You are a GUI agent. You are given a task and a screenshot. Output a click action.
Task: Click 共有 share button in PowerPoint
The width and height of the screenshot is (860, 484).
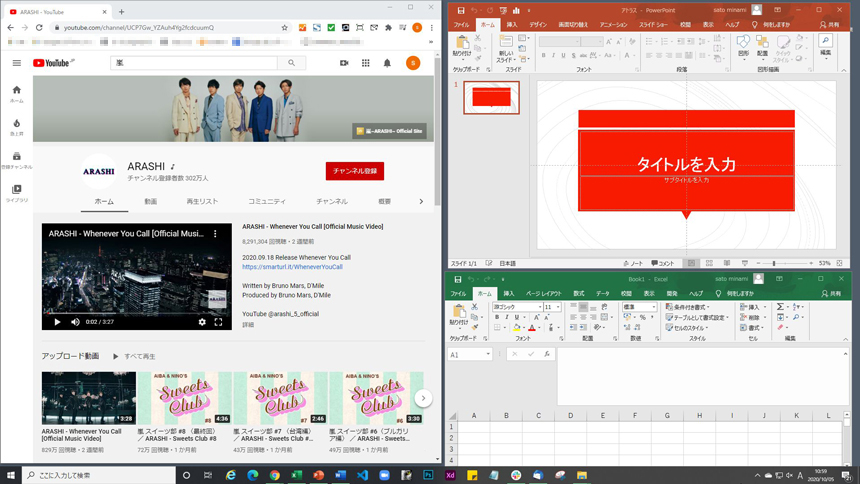[x=829, y=25]
